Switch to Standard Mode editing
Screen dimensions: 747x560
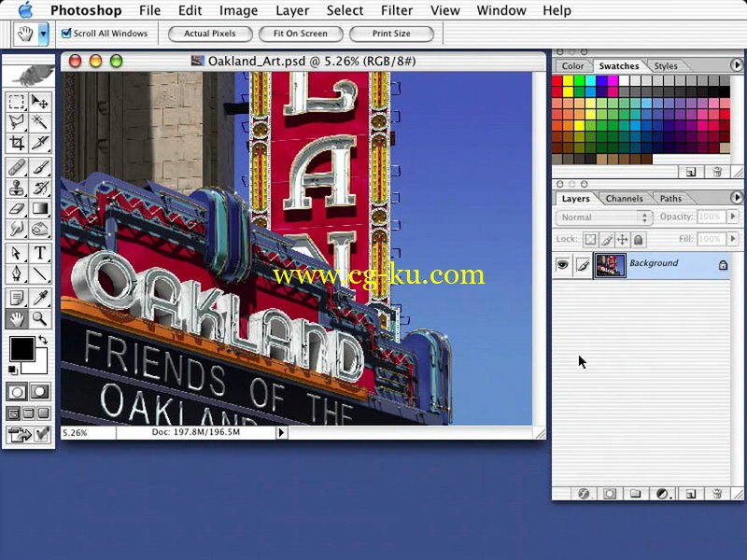pos(17,392)
